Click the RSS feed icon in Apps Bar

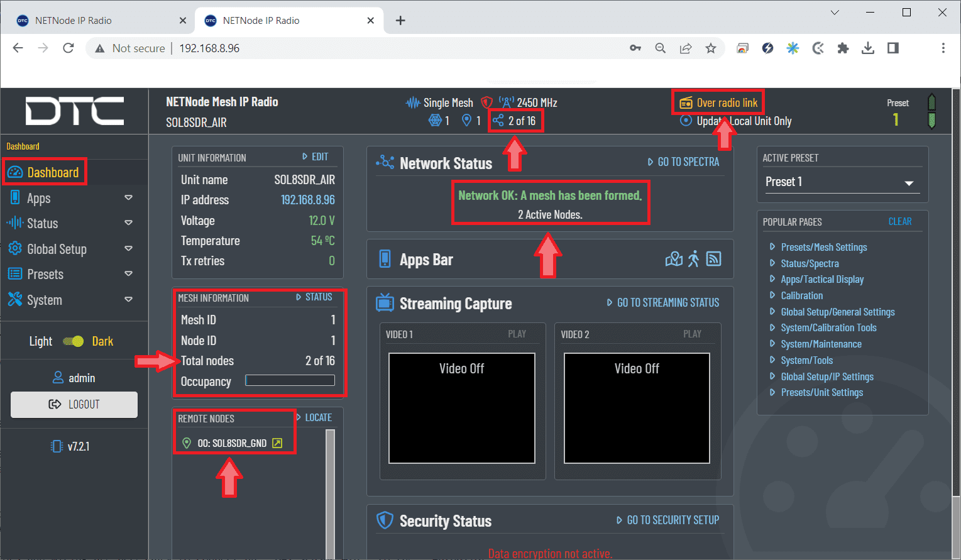[713, 259]
